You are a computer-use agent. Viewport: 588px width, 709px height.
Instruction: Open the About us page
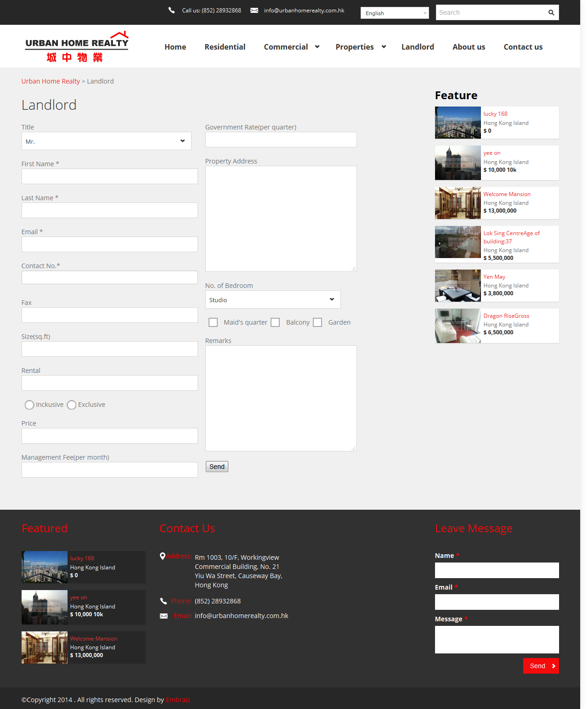click(x=469, y=47)
